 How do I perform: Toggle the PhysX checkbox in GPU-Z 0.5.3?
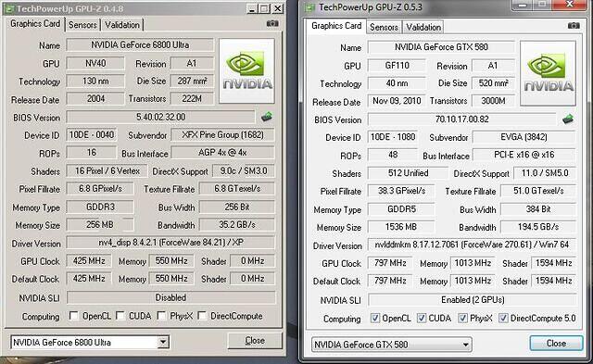pyautogui.click(x=462, y=319)
